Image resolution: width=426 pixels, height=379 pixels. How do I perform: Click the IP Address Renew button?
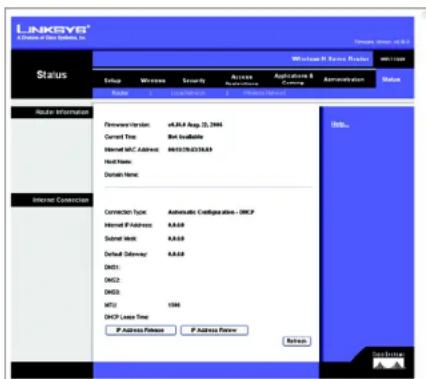click(214, 330)
